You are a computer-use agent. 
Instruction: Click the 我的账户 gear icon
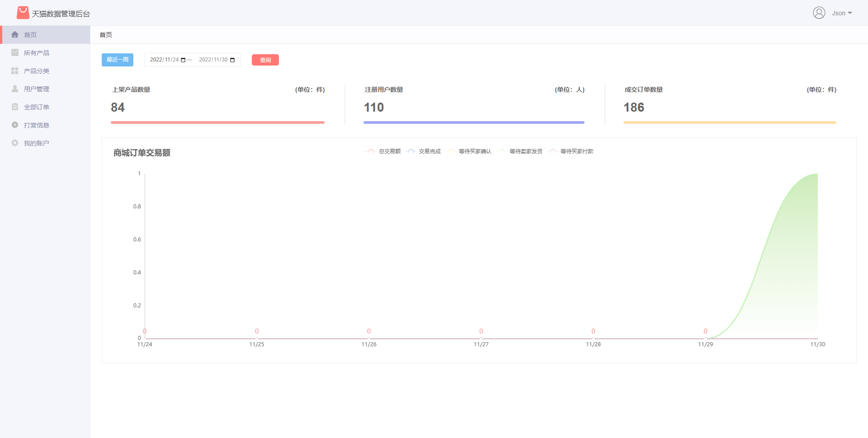(15, 143)
